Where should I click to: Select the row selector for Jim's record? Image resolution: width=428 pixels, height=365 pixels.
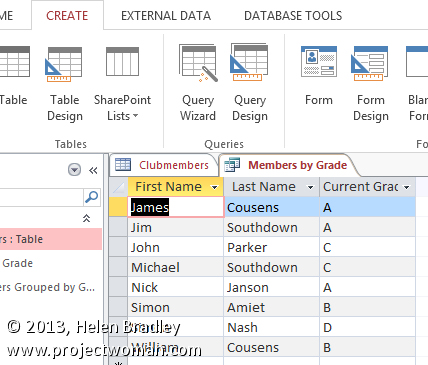118,227
